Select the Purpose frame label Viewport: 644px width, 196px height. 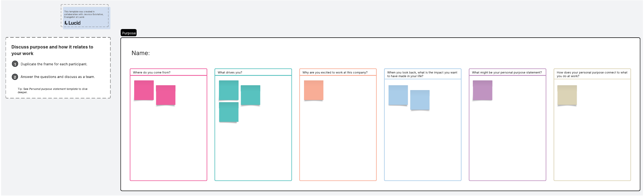point(129,33)
